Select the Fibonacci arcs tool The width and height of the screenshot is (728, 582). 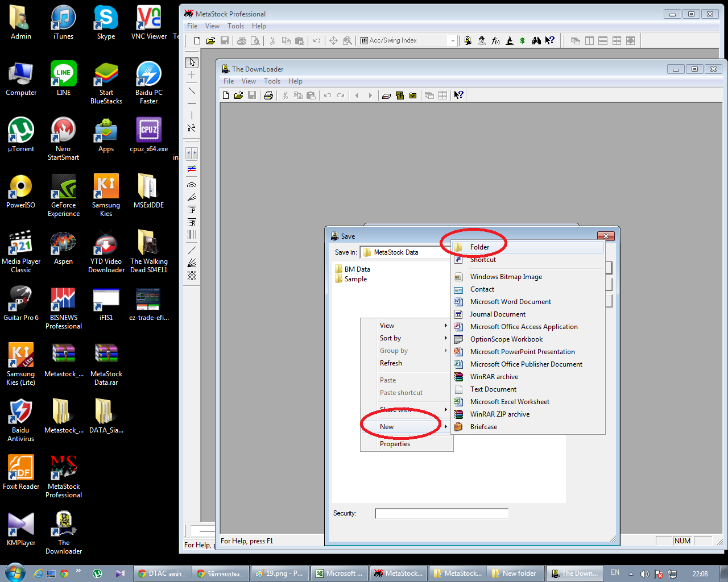point(192,185)
